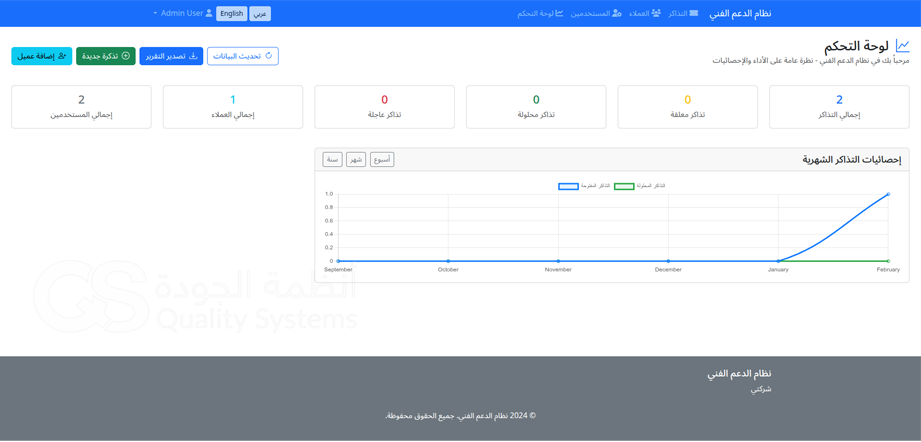This screenshot has height=442, width=921.
Task: Click the plus icon in تذكرة جديدة button
Action: pos(126,56)
